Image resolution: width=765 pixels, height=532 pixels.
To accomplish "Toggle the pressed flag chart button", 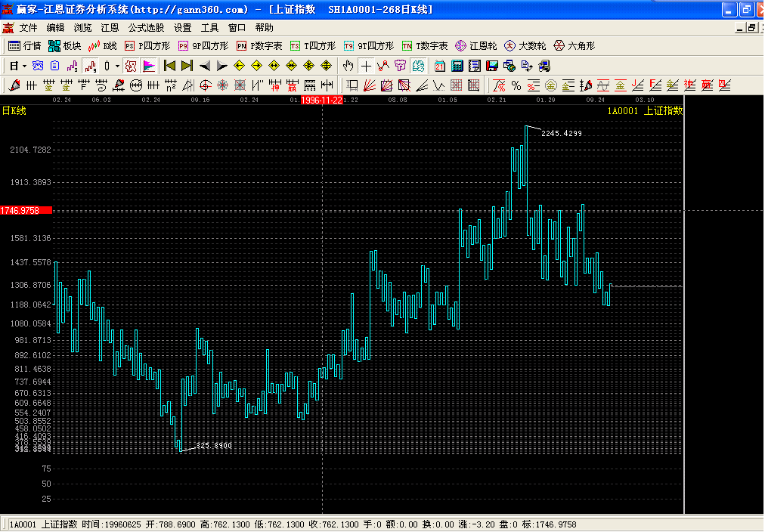I will (148, 66).
